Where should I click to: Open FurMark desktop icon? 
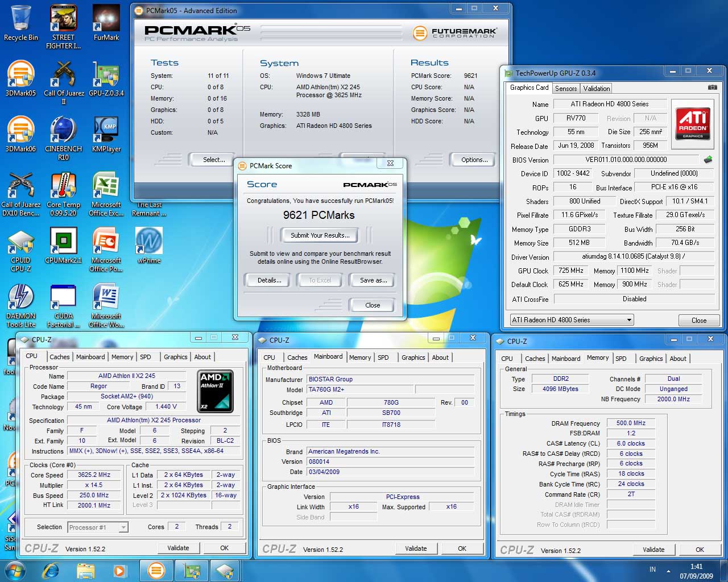point(106,24)
